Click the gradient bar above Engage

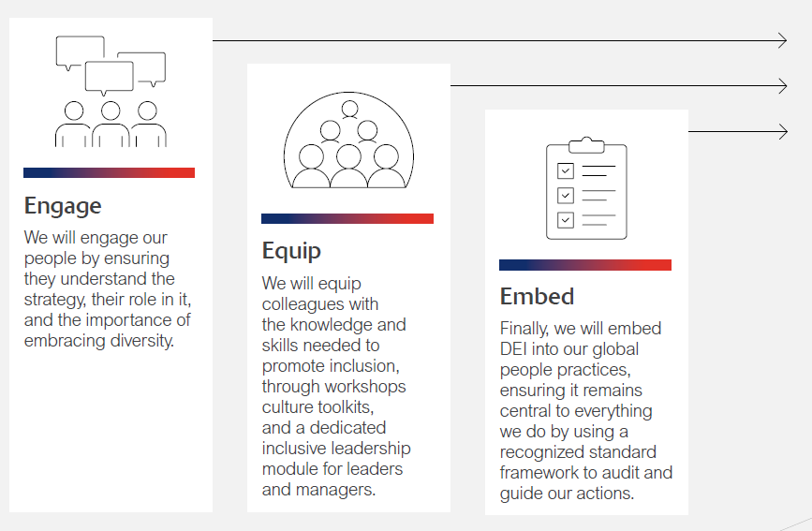(x=109, y=172)
